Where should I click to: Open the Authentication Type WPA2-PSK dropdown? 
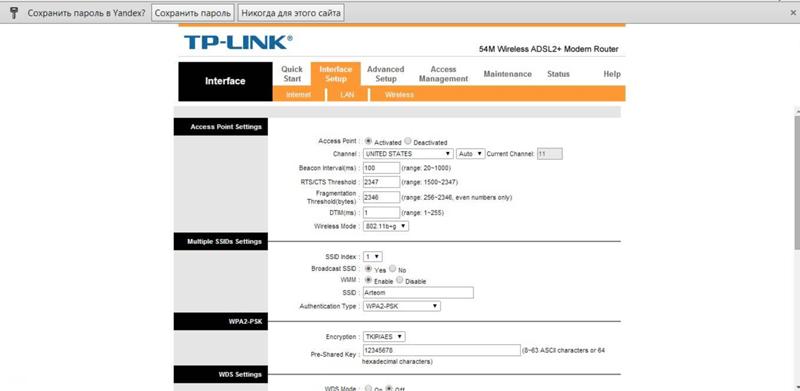(402, 306)
